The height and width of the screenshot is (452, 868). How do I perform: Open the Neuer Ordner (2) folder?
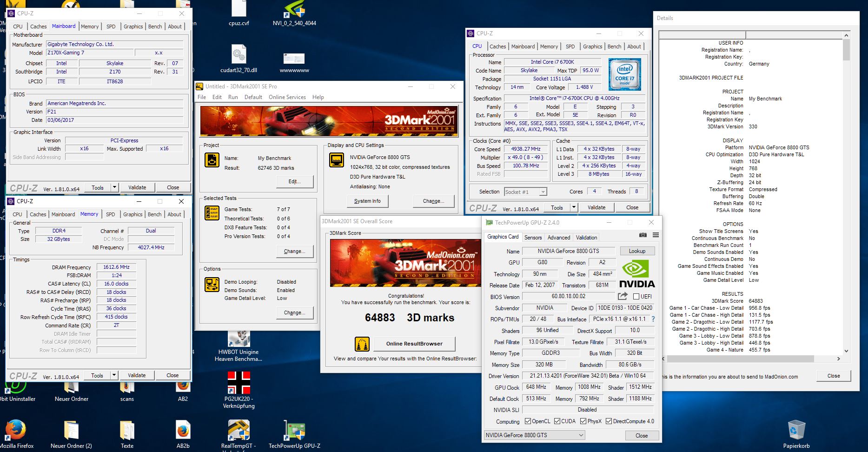tap(71, 434)
